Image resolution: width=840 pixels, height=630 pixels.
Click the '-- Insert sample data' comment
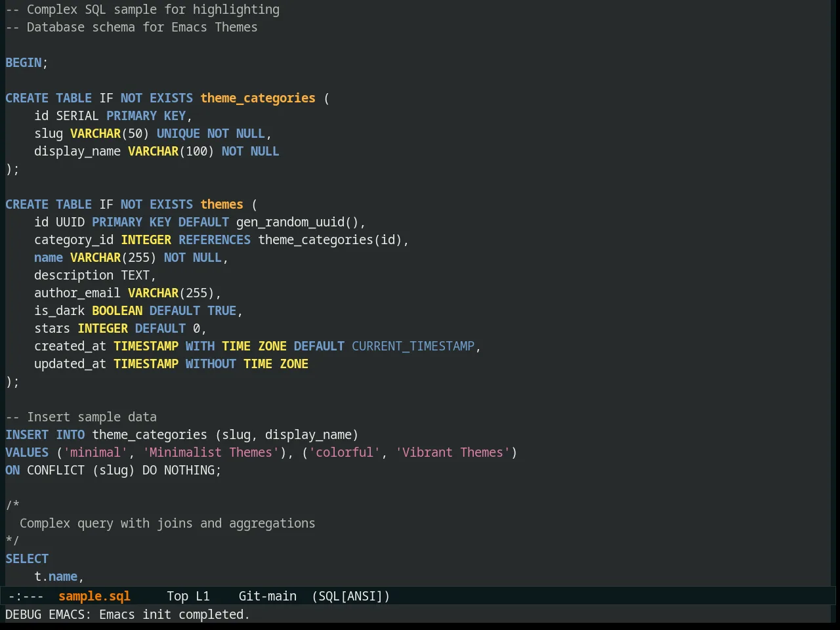click(x=81, y=417)
